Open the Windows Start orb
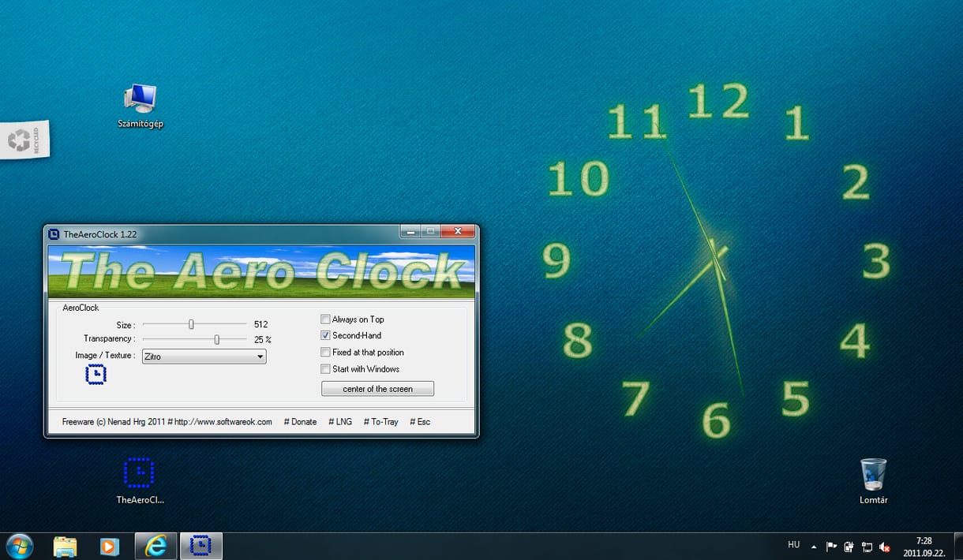Image resolution: width=963 pixels, height=560 pixels. [x=19, y=546]
